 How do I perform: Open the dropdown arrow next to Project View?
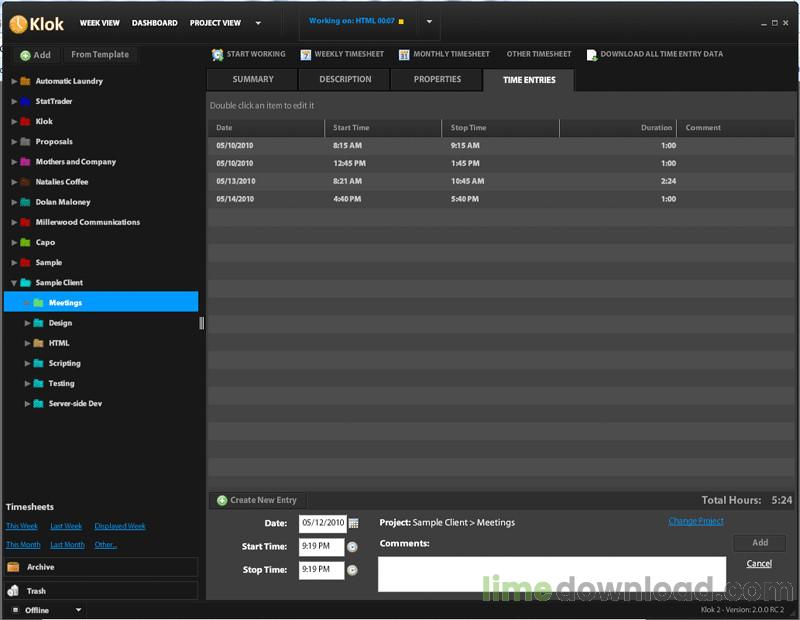pyautogui.click(x=258, y=23)
